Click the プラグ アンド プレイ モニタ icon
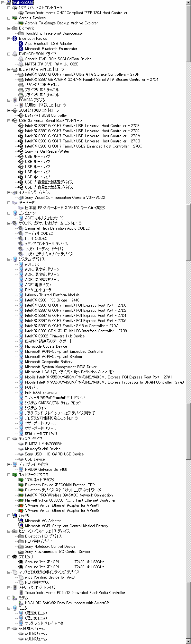The height and width of the screenshot is (644, 191). point(21,623)
